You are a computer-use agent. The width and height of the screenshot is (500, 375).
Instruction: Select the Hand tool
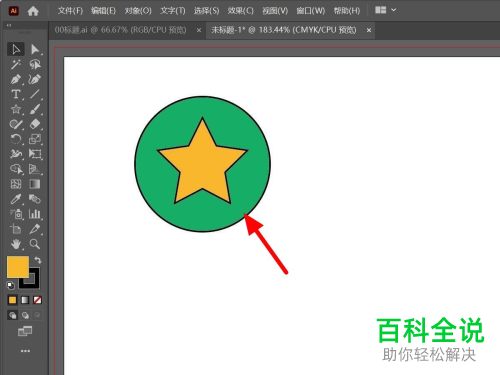(16, 244)
